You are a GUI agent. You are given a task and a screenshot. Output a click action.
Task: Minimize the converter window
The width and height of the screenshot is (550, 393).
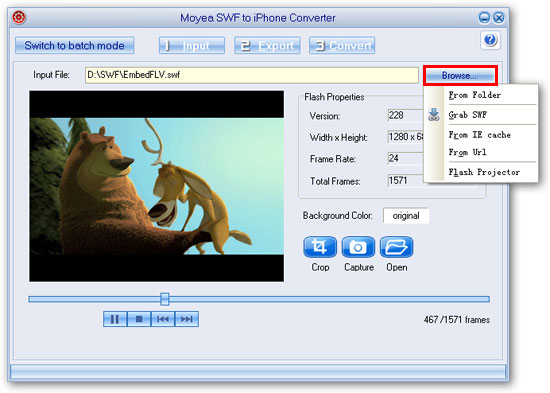click(484, 18)
